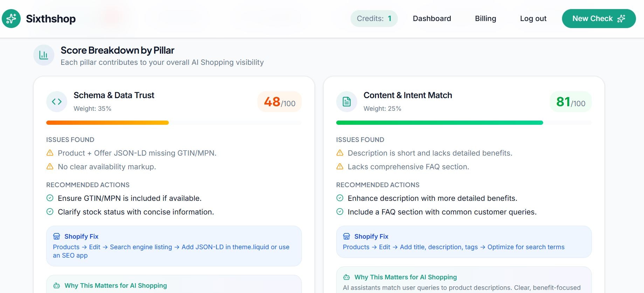644x293 pixels.
Task: Click the green Content & Intent Match progress bar
Action: 439,123
